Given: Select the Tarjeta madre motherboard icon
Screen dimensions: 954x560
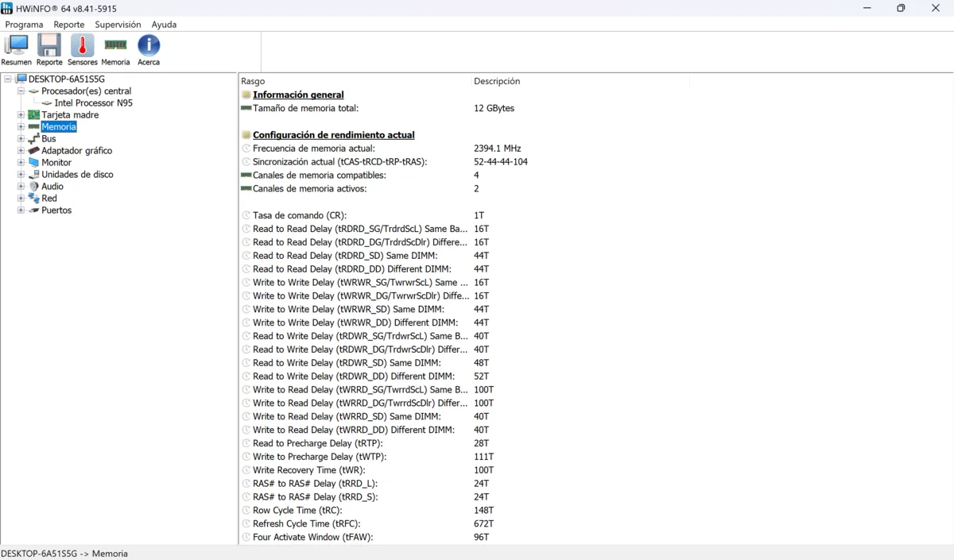Looking at the screenshot, I should click(33, 115).
